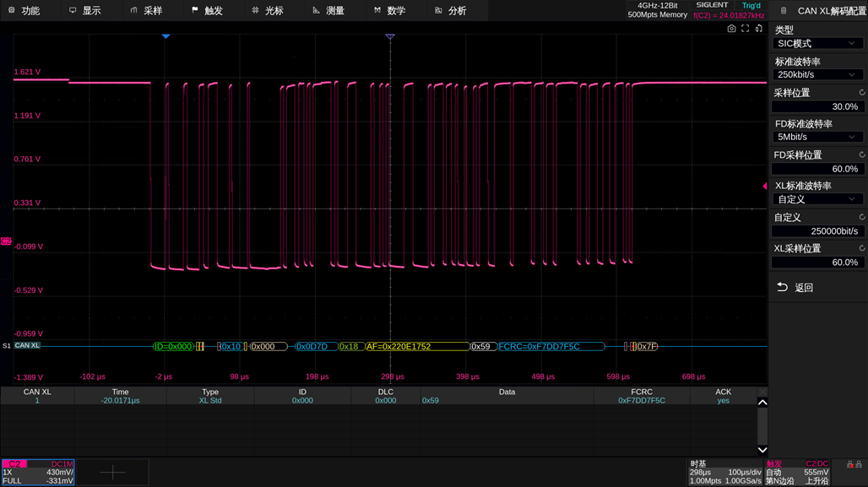The image size is (868, 487).
Task: Toggle fullscreen waveform view icon
Action: coord(745,28)
